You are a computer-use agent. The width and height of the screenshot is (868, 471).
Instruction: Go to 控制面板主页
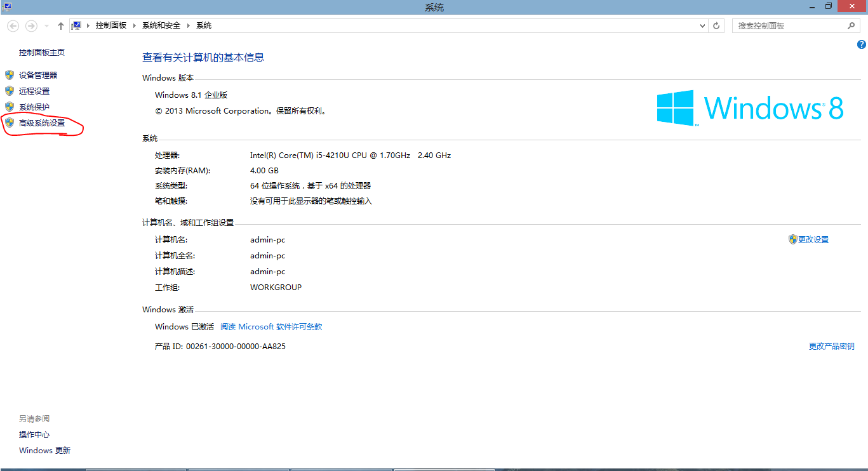42,53
